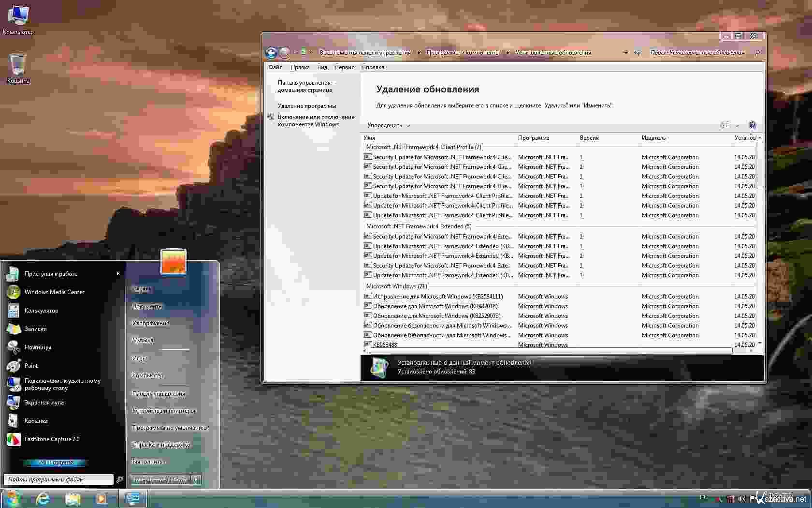
Task: Click Завершение работы button
Action: (x=159, y=480)
